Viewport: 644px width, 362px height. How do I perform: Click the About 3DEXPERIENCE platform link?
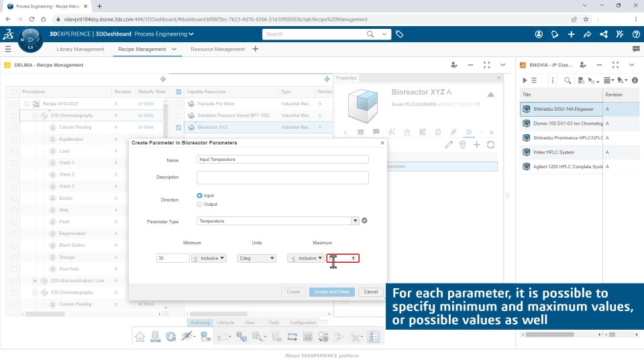tap(322, 355)
